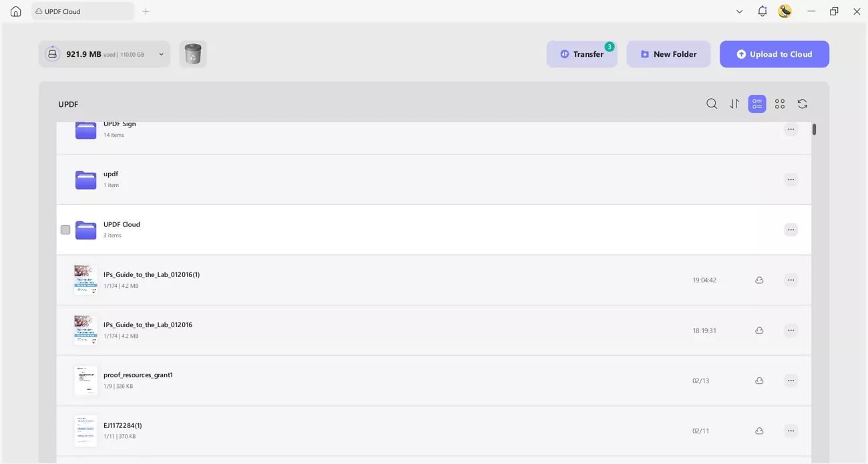868x464 pixels.
Task: Refresh the UPDF file list
Action: (x=802, y=103)
